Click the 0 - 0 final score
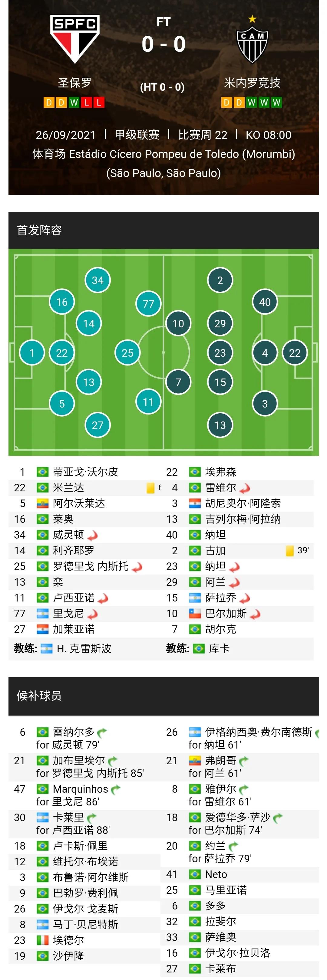This screenshot has width=327, height=980. click(163, 44)
